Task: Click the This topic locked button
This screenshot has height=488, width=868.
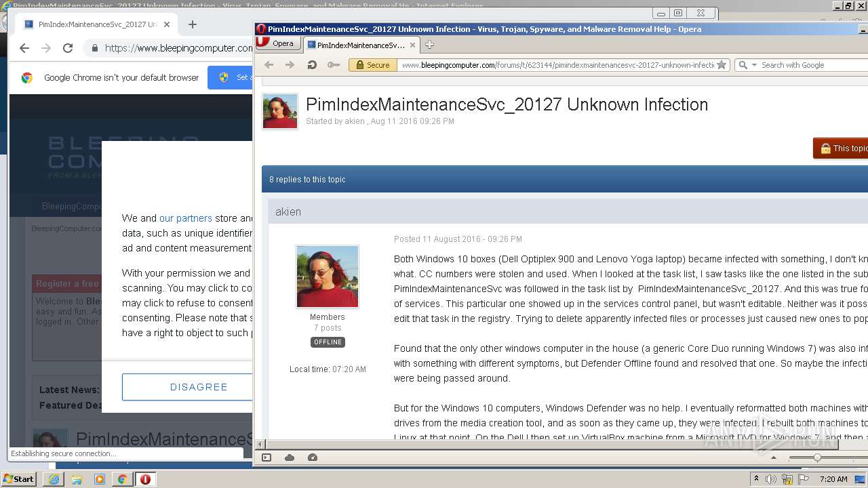Action: coord(841,148)
